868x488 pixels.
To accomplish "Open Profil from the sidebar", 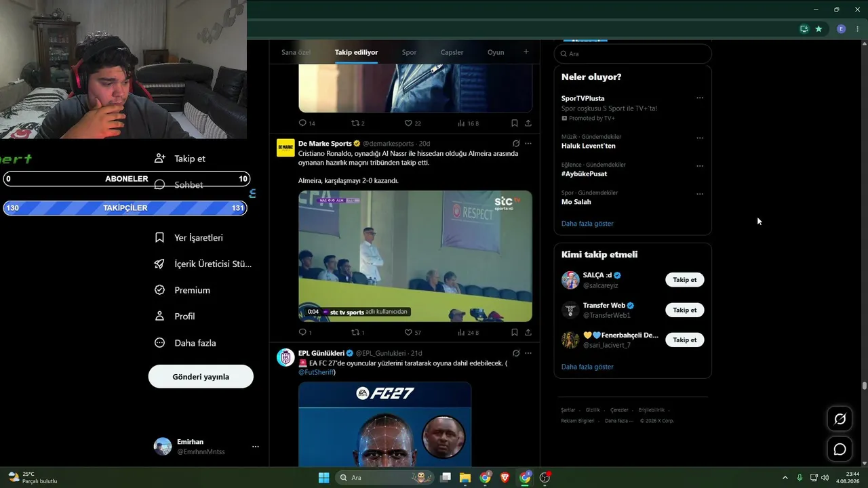I will 174,317.
